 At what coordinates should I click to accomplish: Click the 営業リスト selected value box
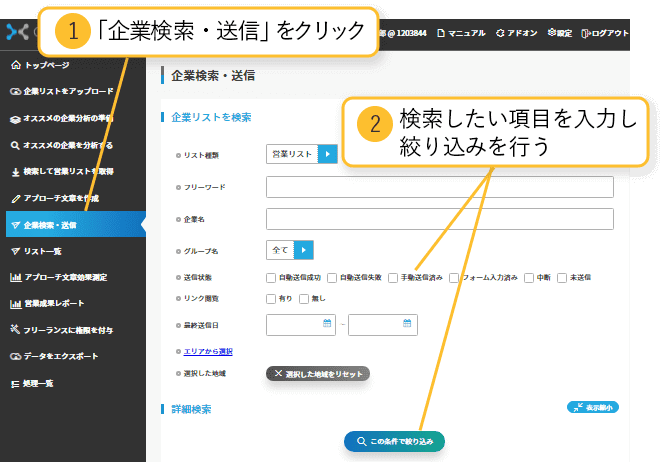(x=292, y=154)
